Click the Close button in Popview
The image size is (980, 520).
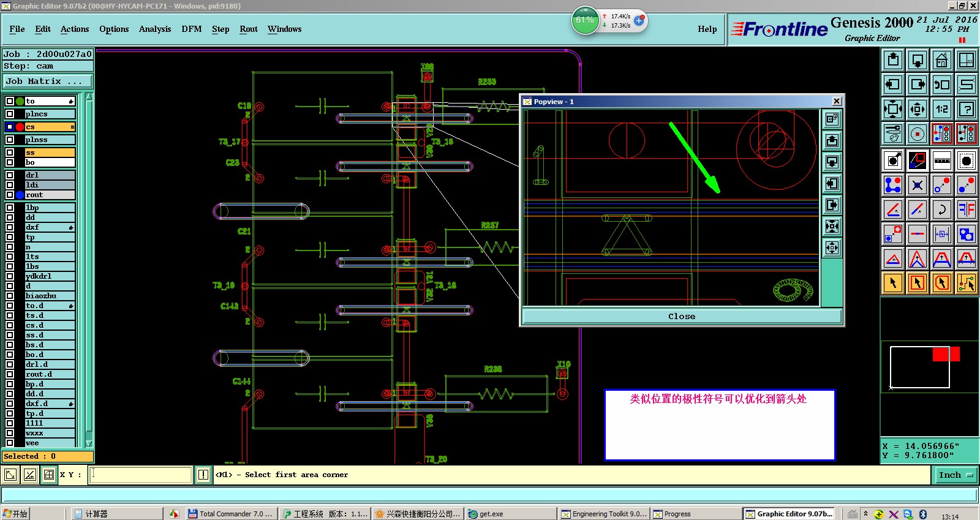pyautogui.click(x=682, y=316)
